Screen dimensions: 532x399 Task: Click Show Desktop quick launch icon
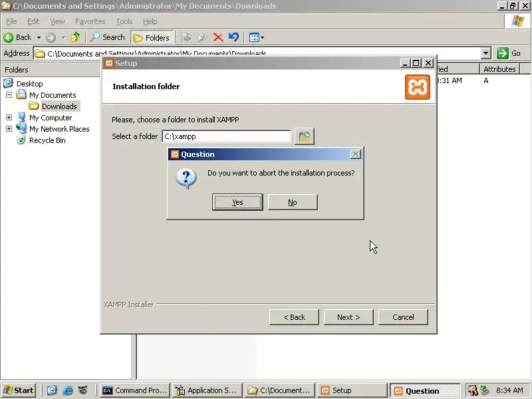52,390
